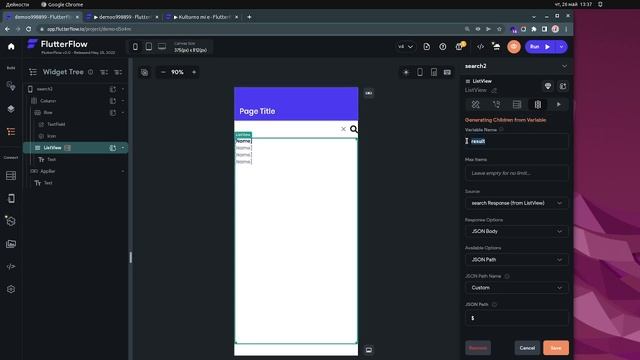Select TextField in widget tree
The width and height of the screenshot is (640, 360).
[x=56, y=124]
